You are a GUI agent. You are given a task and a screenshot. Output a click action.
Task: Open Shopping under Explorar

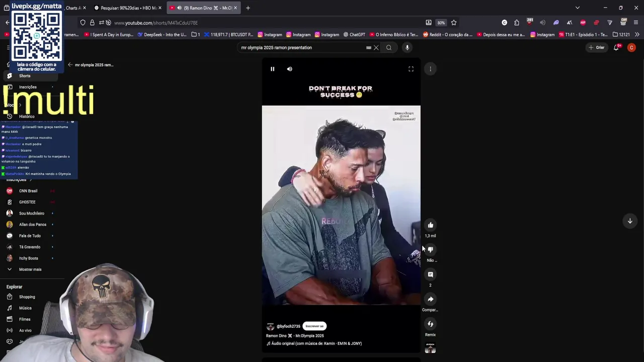coord(30,297)
